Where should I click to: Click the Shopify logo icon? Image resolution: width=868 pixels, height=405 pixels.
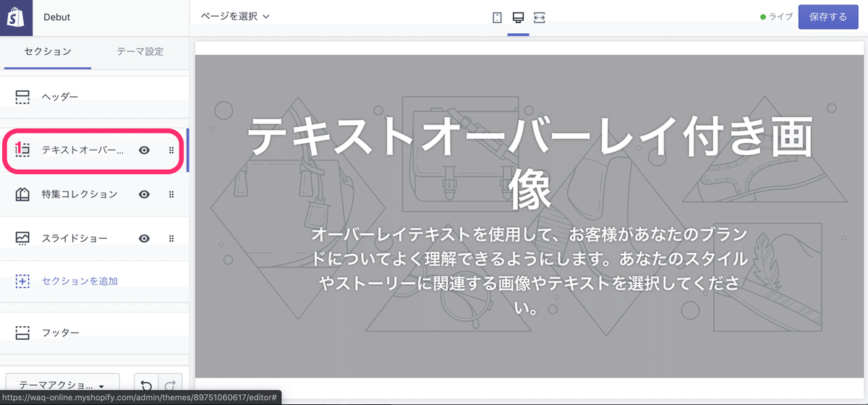(x=16, y=17)
